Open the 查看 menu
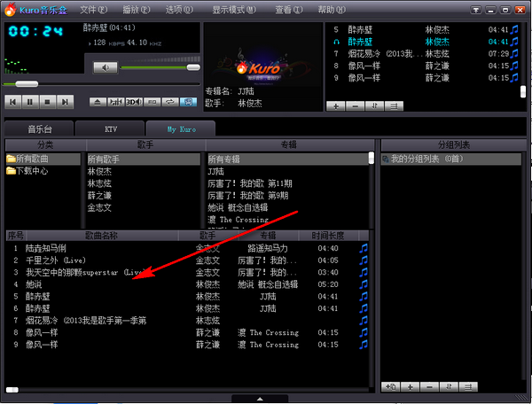The image size is (532, 404). tap(289, 10)
